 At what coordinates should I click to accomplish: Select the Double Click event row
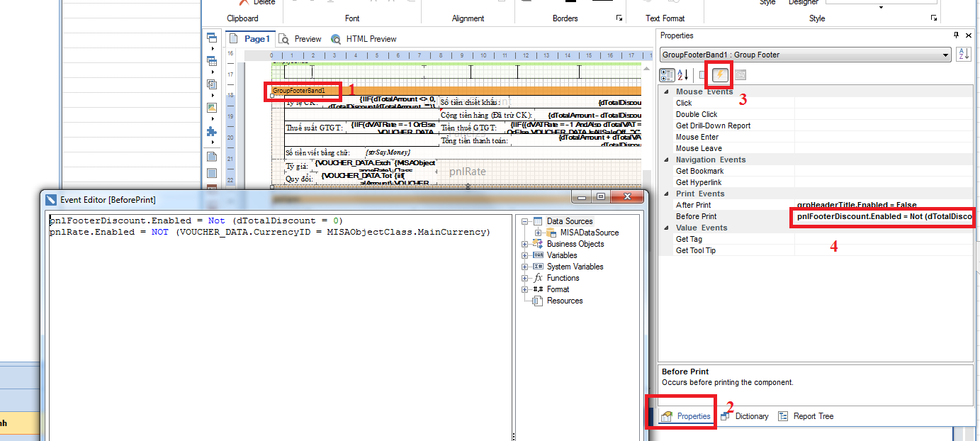(822, 114)
